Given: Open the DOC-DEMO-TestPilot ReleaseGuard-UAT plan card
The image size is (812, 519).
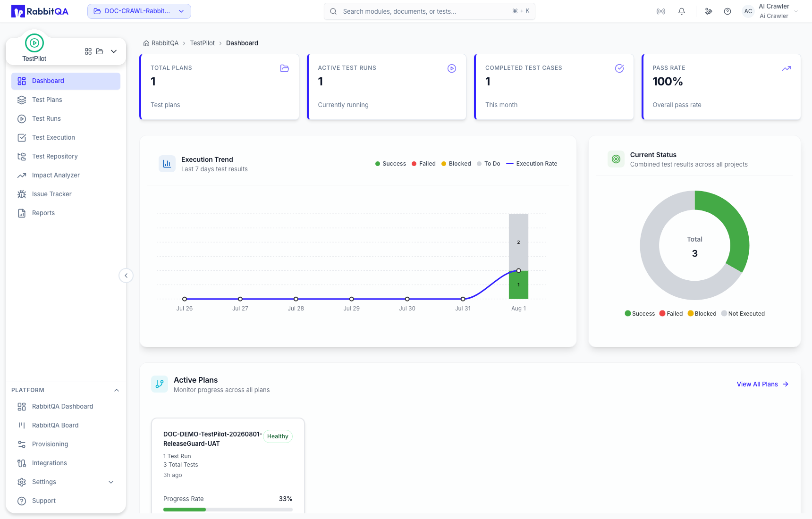Looking at the screenshot, I should tap(228, 466).
